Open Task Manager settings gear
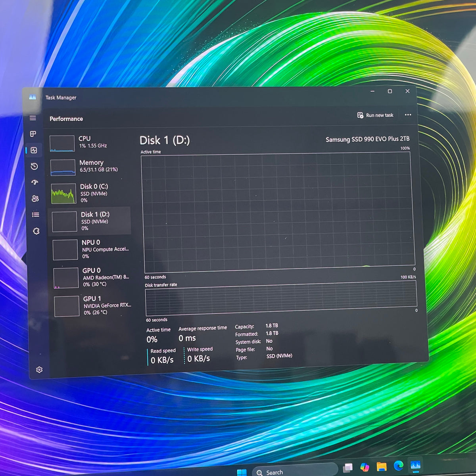Image resolution: width=476 pixels, height=476 pixels. (x=39, y=370)
